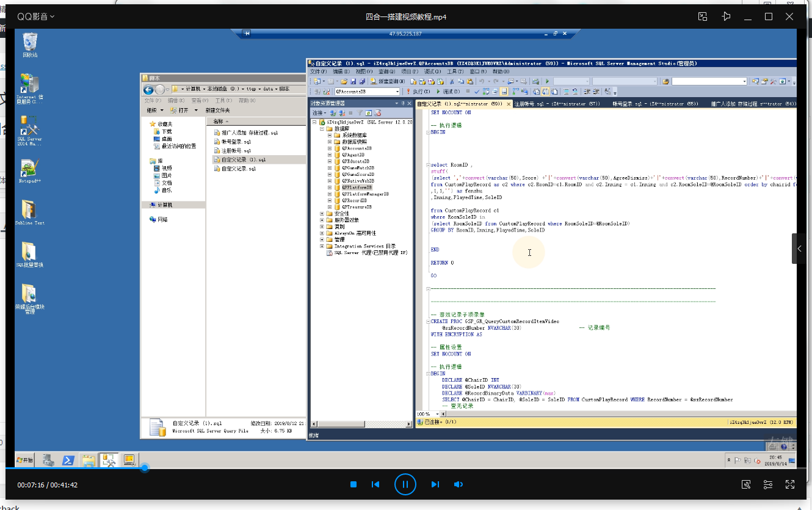
Task: Skip to the previous video
Action: pos(375,484)
